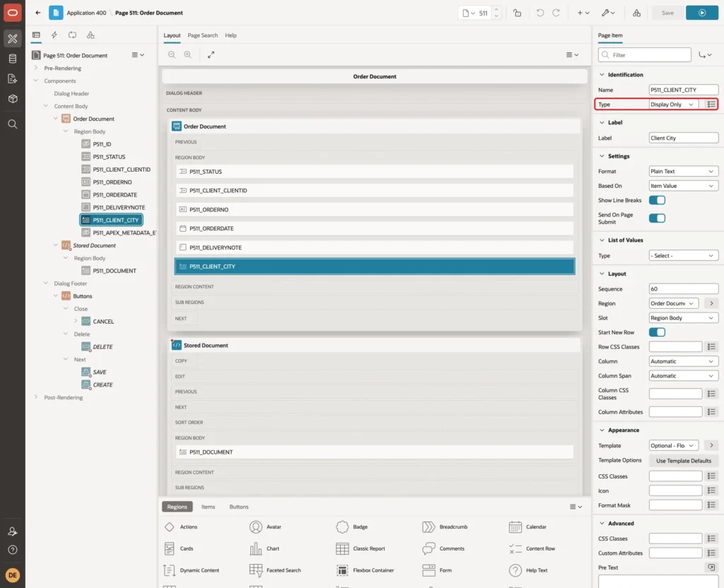Click page lock icon in toolbar
Viewport: 724px width, 588px height.
pyautogui.click(x=517, y=13)
